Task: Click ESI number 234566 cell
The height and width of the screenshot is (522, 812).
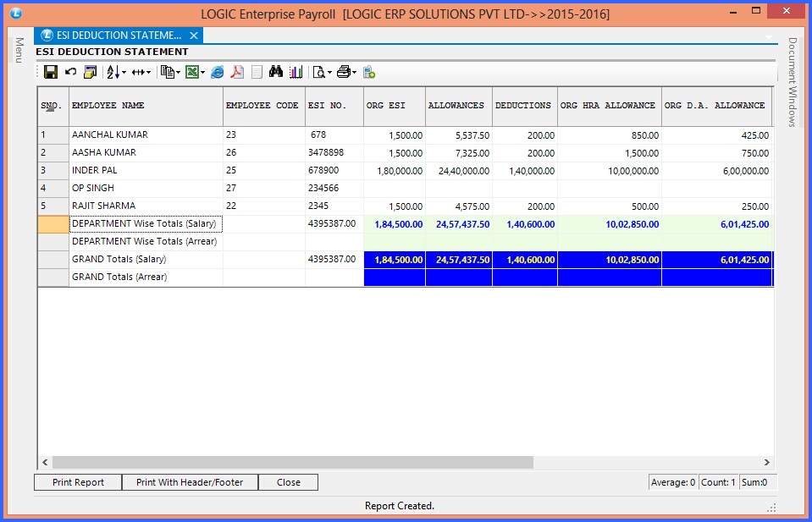Action: coord(334,188)
